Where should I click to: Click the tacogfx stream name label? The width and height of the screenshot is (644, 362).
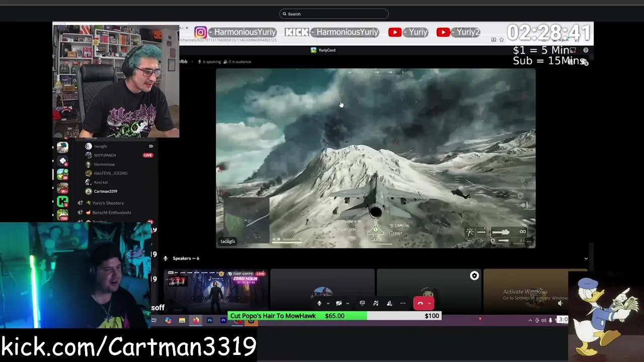tap(228, 241)
